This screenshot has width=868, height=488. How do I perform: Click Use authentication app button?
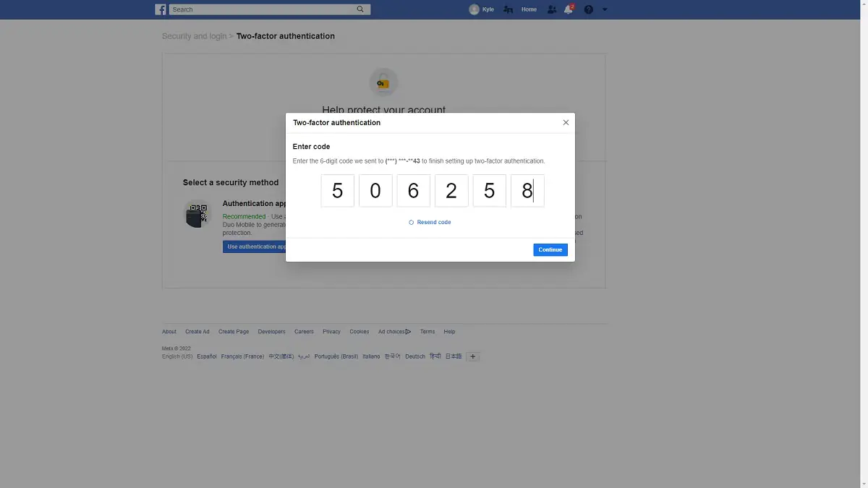pyautogui.click(x=255, y=247)
